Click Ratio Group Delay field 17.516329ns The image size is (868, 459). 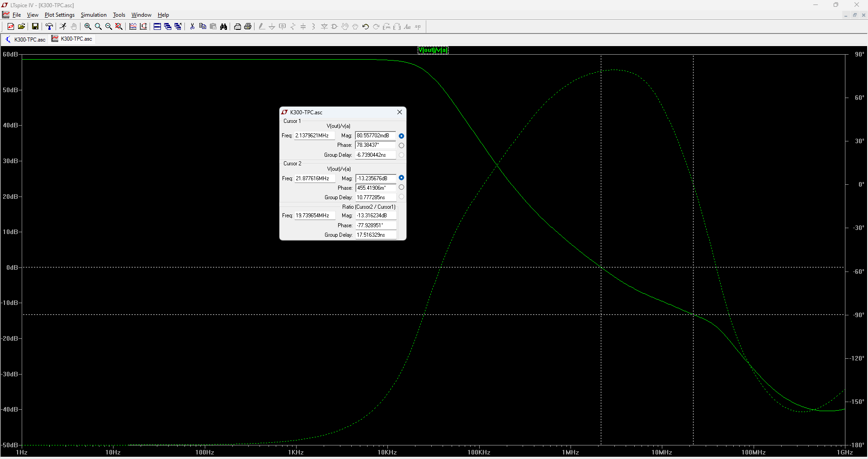(376, 235)
